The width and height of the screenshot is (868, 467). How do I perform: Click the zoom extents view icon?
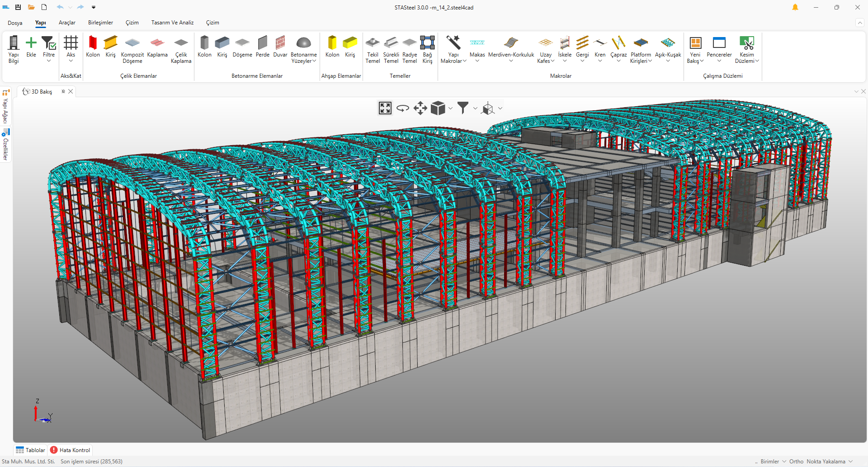pyautogui.click(x=385, y=108)
